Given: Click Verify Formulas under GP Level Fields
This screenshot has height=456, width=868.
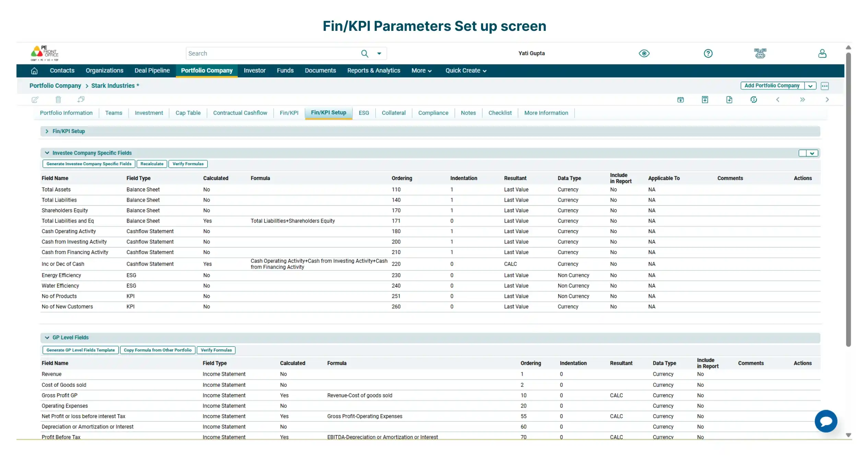Looking at the screenshot, I should [x=216, y=350].
